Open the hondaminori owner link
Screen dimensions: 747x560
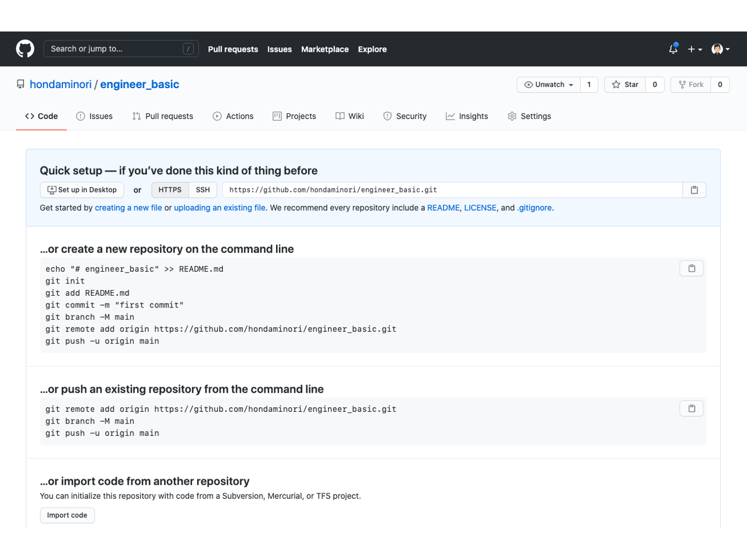pos(61,85)
